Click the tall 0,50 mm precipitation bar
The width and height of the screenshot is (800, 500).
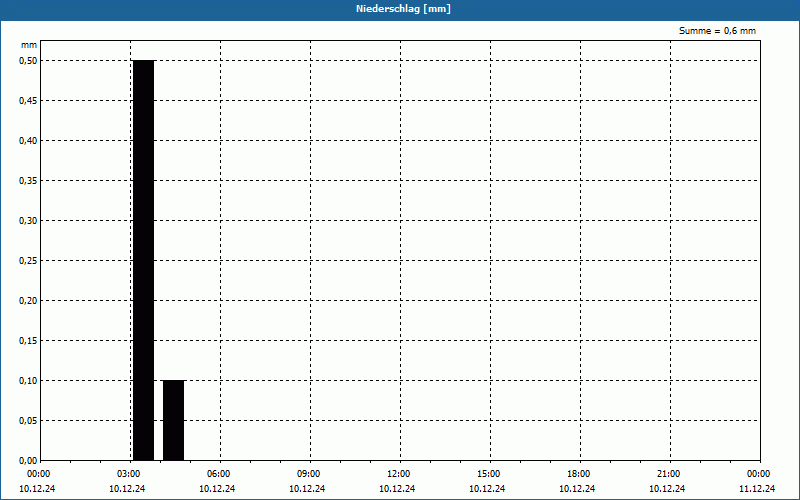tap(143, 260)
